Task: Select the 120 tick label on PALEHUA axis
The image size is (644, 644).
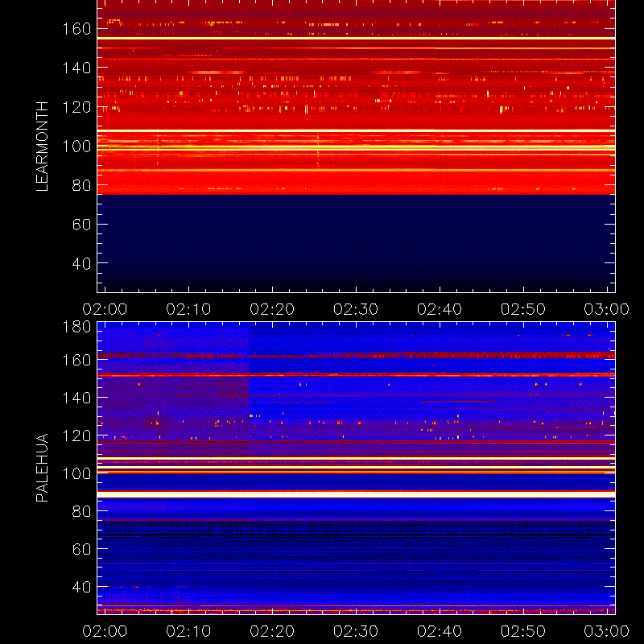Action: pos(76,436)
